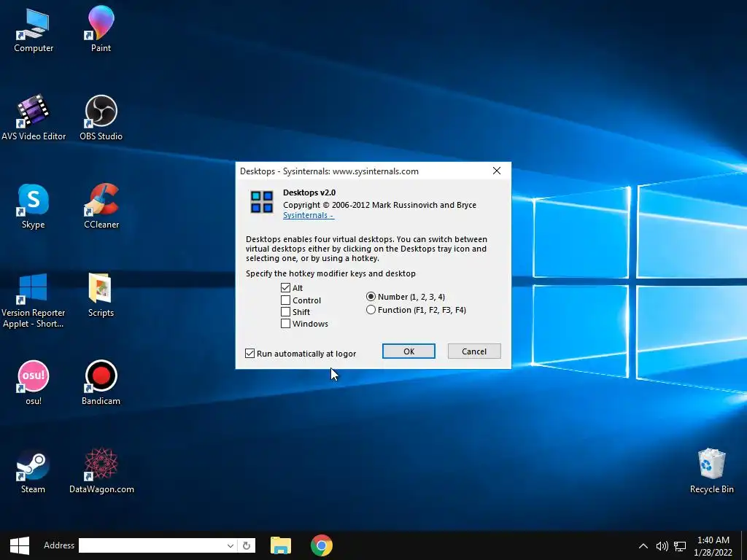Select the DataWagon.com desktop icon

pyautogui.click(x=101, y=470)
